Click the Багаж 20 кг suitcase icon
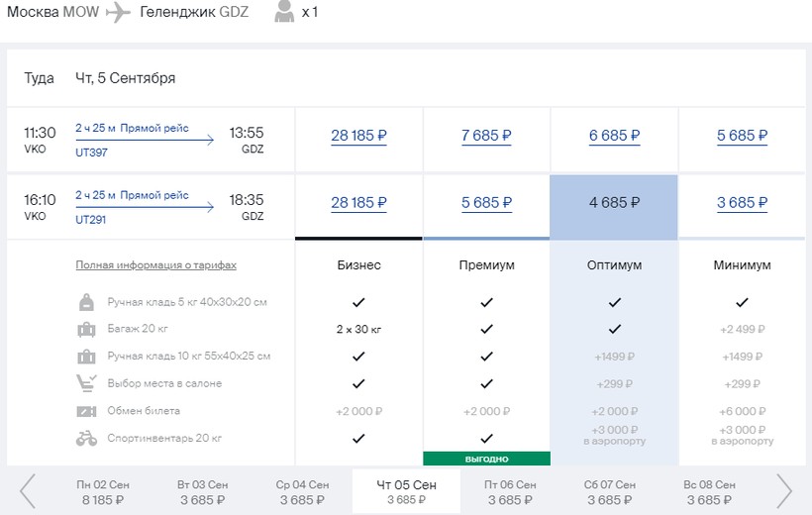 (x=86, y=329)
